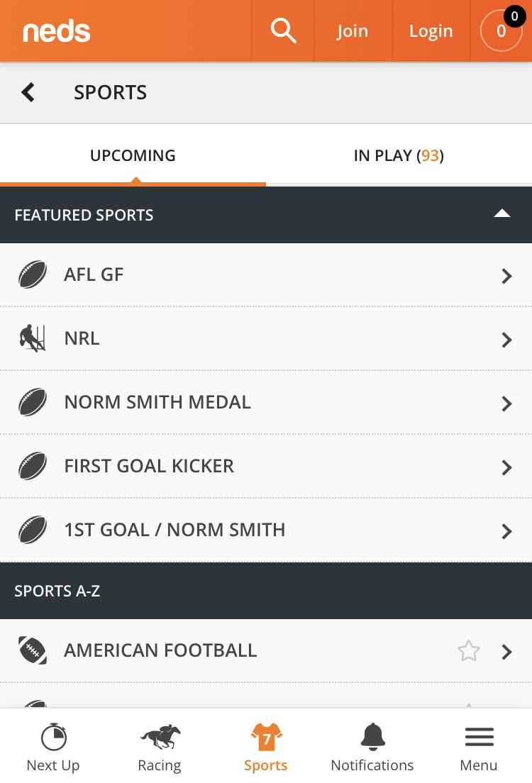The image size is (532, 783).
Task: Tap the Login button
Action: (x=431, y=31)
